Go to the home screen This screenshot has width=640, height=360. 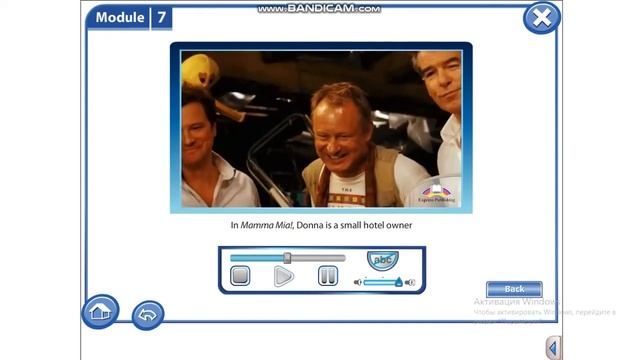point(100,311)
